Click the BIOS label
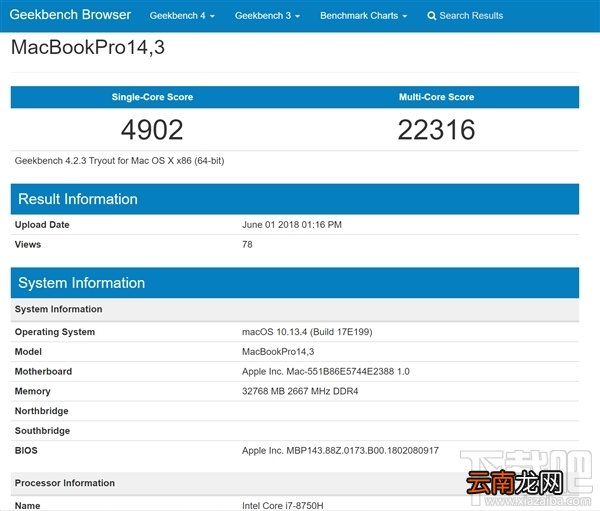This screenshot has width=600, height=511. coord(26,451)
